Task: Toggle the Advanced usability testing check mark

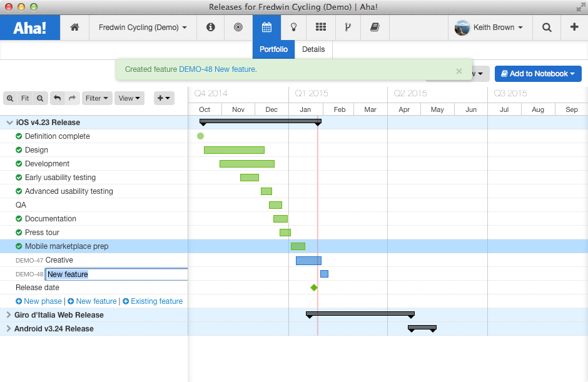Action: pos(19,191)
